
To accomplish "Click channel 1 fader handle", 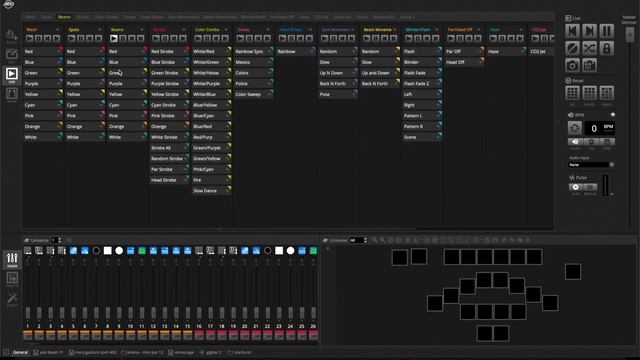I will [x=28, y=313].
